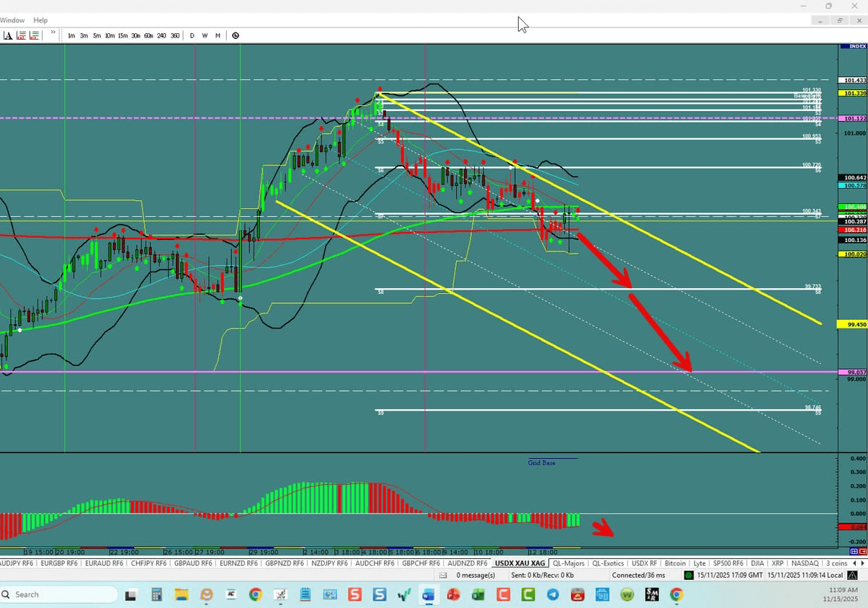
Task: Click the right tab-scroll arrow near 3 coins
Action: [863, 563]
